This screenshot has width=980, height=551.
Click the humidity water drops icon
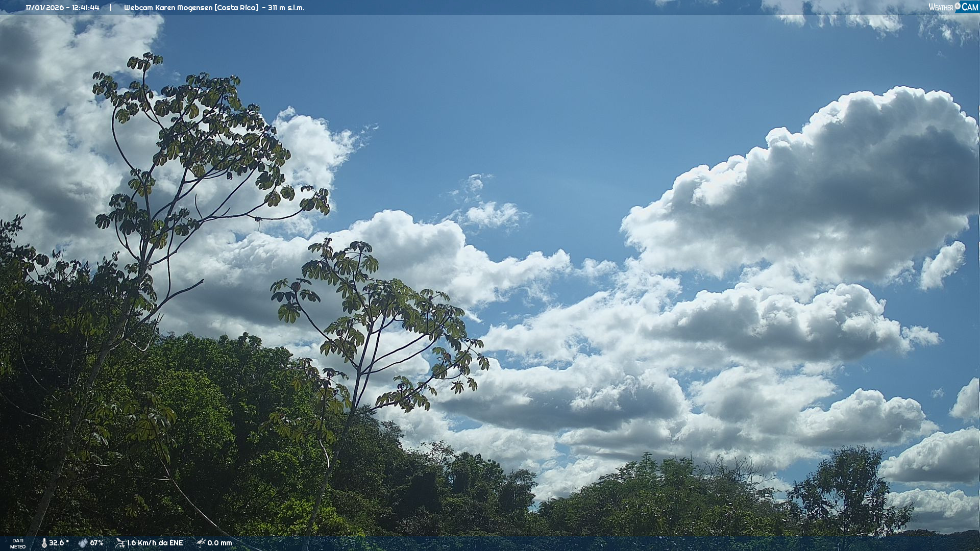tap(83, 543)
